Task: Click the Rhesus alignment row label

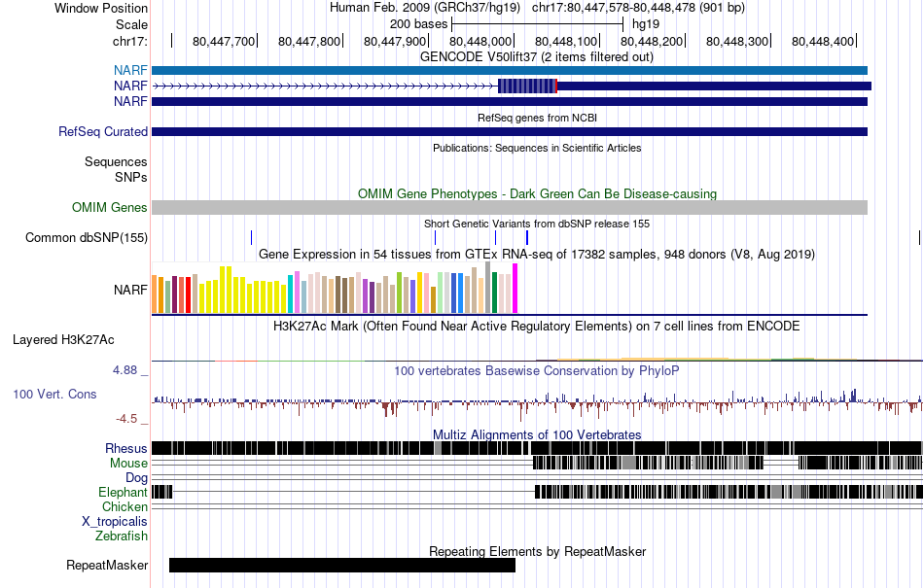Action: point(126,448)
